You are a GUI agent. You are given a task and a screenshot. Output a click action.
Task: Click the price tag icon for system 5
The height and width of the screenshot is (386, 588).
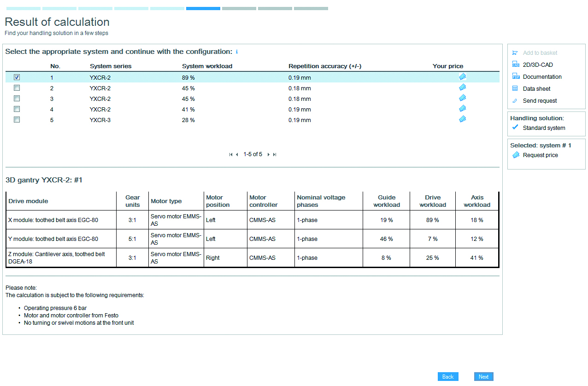coord(462,119)
